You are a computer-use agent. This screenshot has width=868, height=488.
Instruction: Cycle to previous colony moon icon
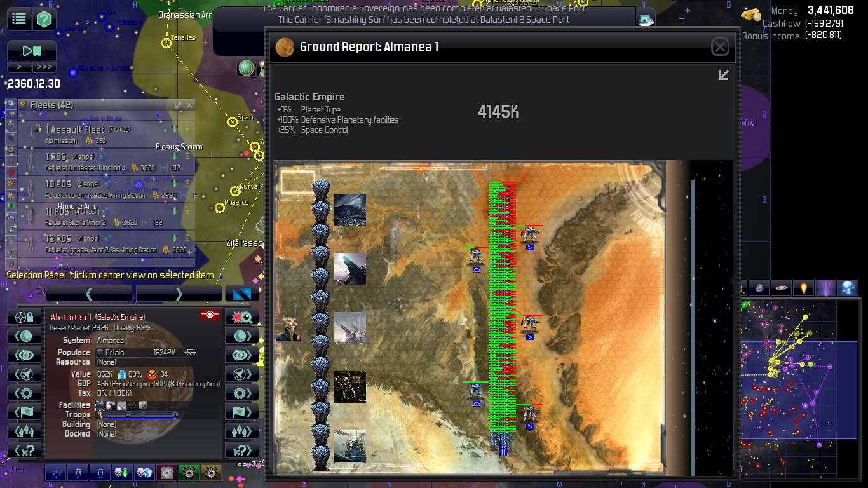(24, 336)
